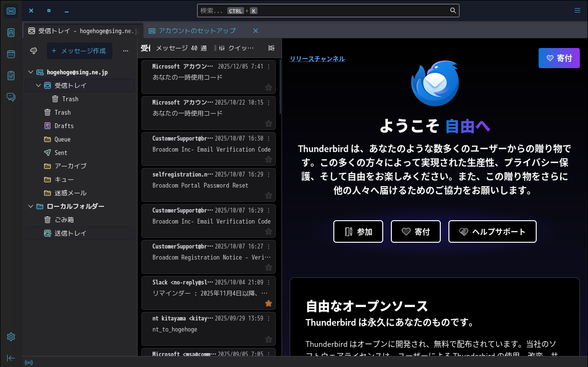Image resolution: width=588 pixels, height=367 pixels.
Task: Collapse the hogehoge@sing.ne.jp account tree
Action: pyautogui.click(x=32, y=72)
